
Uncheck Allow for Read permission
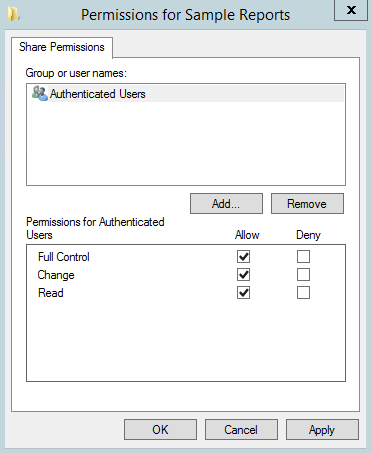tap(243, 293)
